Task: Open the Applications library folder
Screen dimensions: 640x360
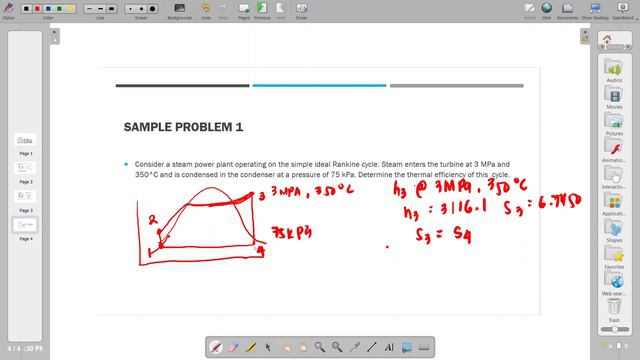Action: click(x=614, y=204)
